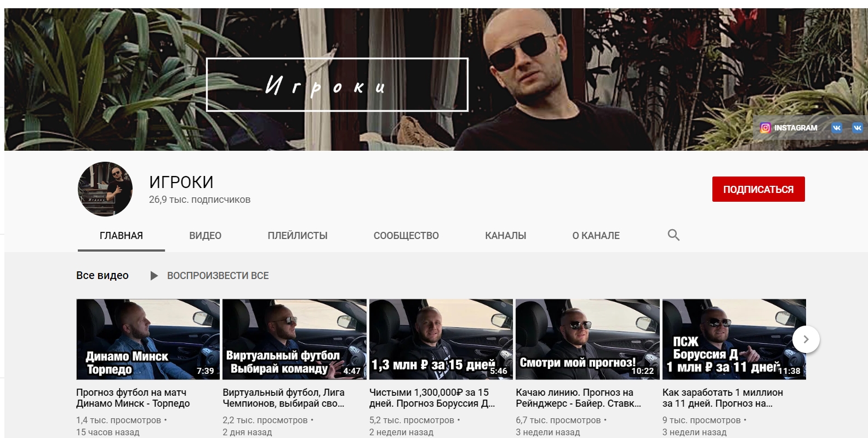Open the Как заработать 1 миллион title
Viewport: 868px width, 438px height.
723,398
